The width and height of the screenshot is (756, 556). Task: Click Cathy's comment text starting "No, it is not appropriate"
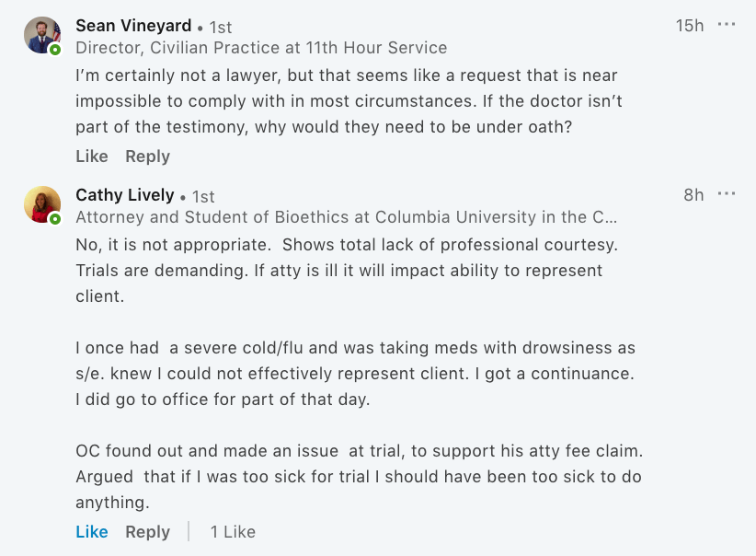[346, 247]
